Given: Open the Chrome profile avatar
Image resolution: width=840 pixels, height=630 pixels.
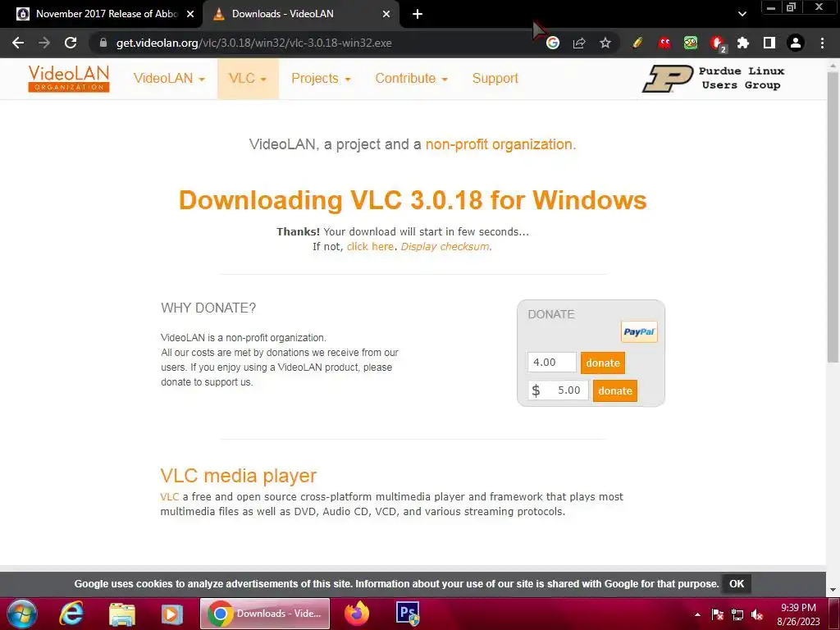Looking at the screenshot, I should pyautogui.click(x=796, y=43).
